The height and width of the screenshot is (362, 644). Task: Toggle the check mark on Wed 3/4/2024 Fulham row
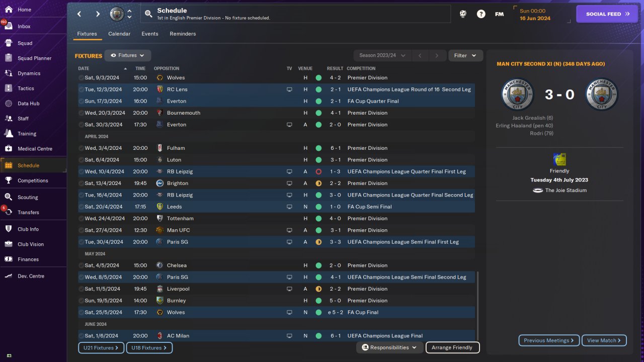pos(81,148)
